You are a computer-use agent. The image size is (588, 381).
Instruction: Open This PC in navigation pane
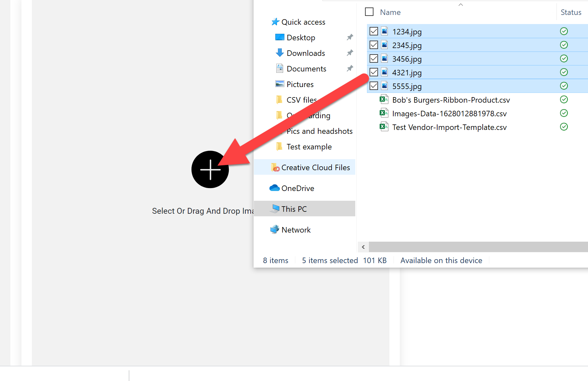[x=294, y=209]
